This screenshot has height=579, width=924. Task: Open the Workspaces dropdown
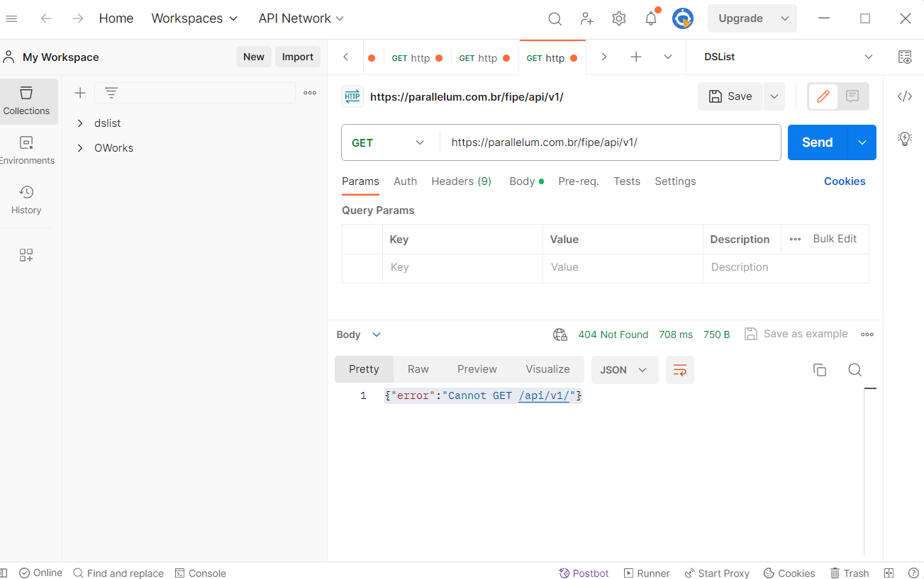click(x=194, y=18)
